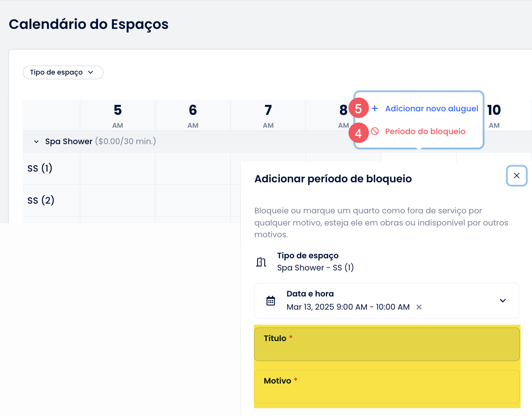This screenshot has height=416, width=532.
Task: Click the SS (1) slot at 5 AM
Action: tap(118, 168)
